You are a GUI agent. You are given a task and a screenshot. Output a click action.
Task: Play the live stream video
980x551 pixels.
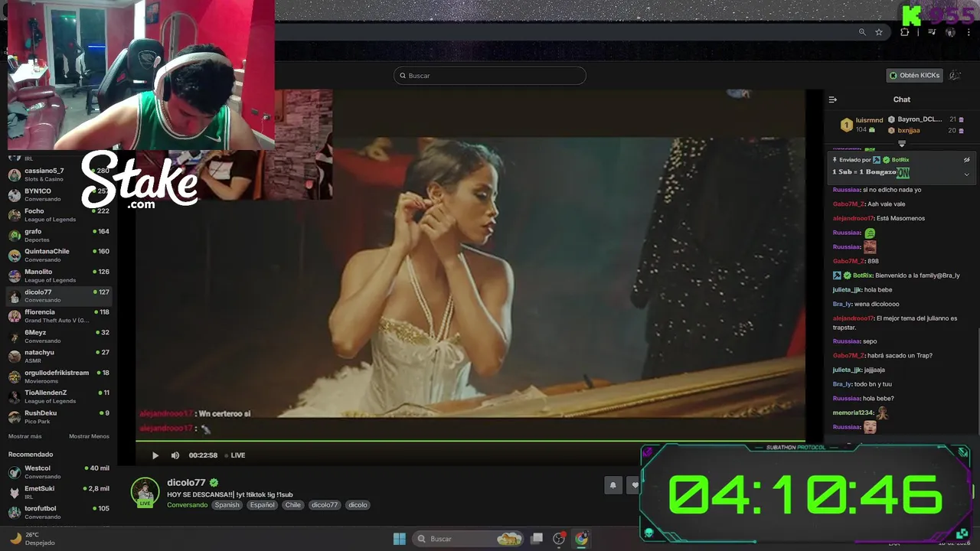tap(155, 455)
